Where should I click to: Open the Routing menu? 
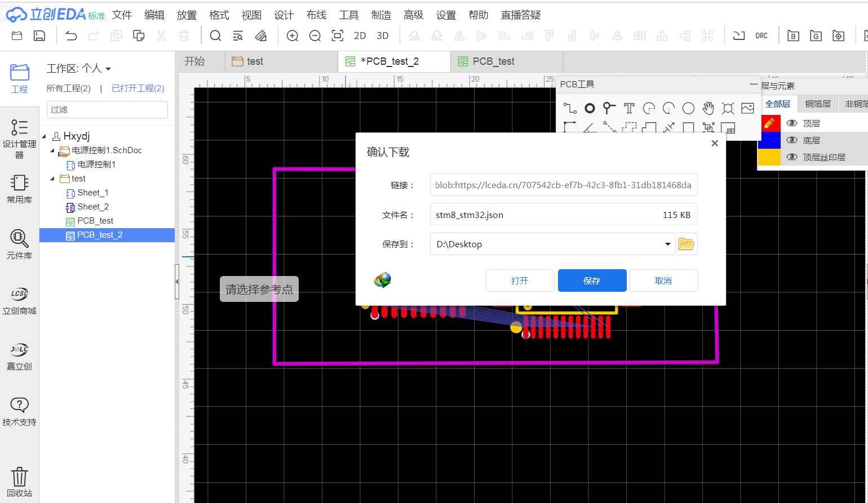coord(316,15)
